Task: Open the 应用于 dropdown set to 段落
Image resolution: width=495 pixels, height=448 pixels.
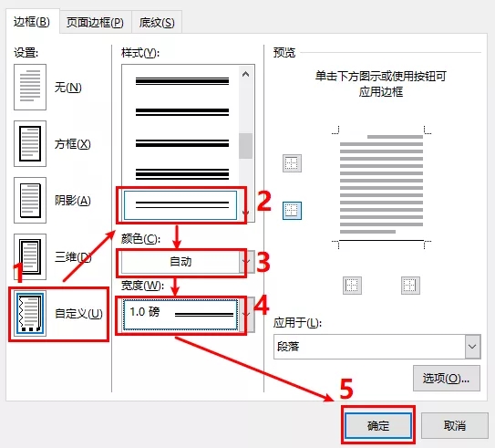Action: 377,347
